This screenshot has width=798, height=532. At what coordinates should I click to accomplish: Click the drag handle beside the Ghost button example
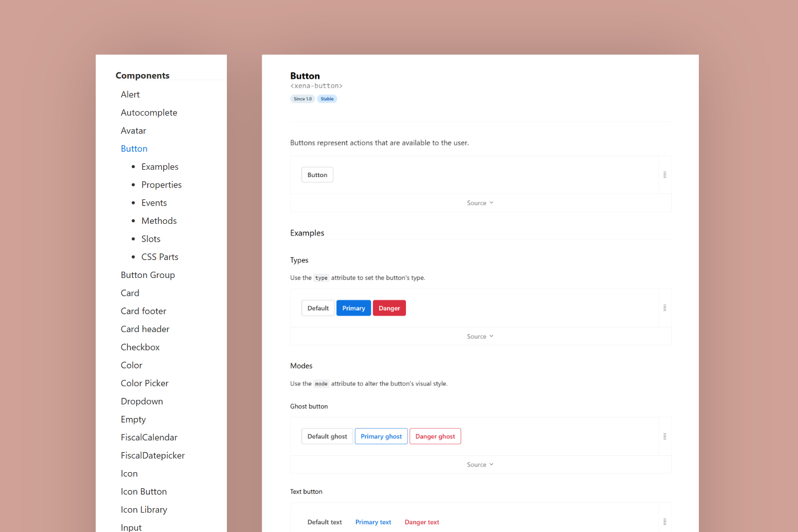(x=665, y=436)
